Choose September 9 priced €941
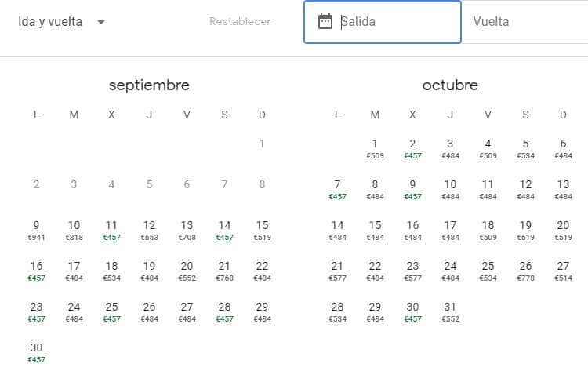This screenshot has height=371, width=588. pyautogui.click(x=36, y=230)
